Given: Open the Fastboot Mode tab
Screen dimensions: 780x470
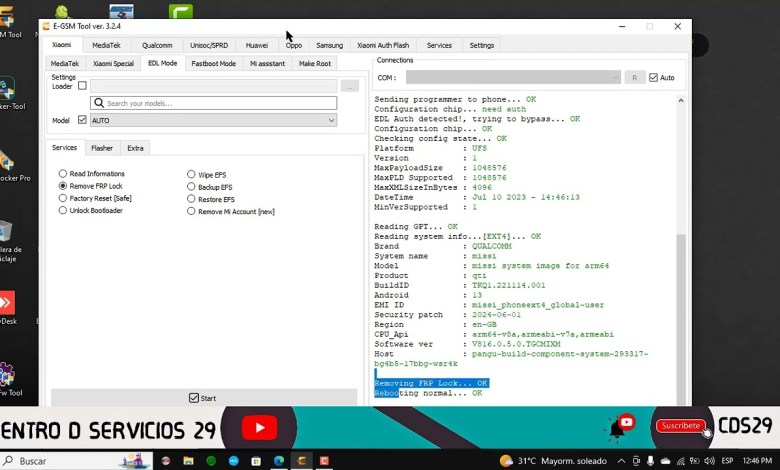Looking at the screenshot, I should [x=213, y=63].
